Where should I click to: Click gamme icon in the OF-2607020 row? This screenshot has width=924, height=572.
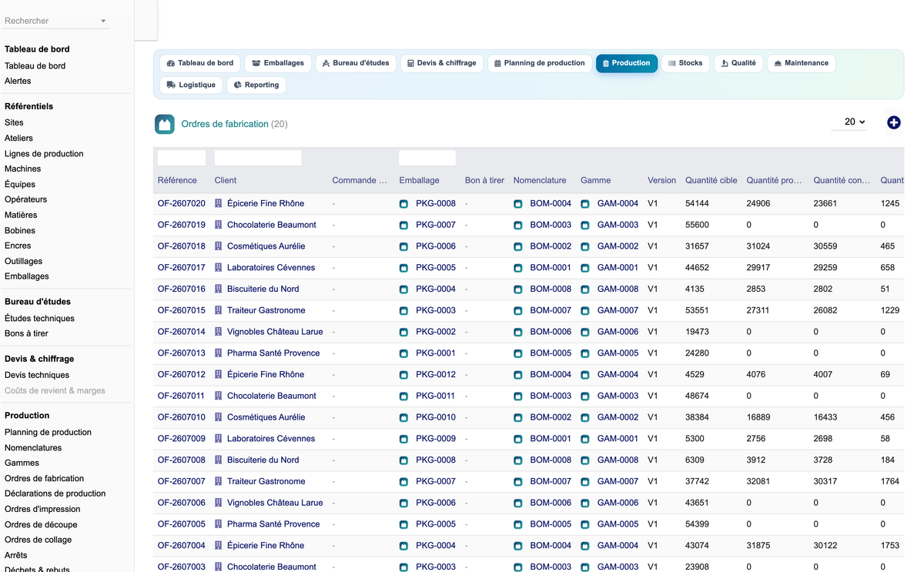click(585, 204)
